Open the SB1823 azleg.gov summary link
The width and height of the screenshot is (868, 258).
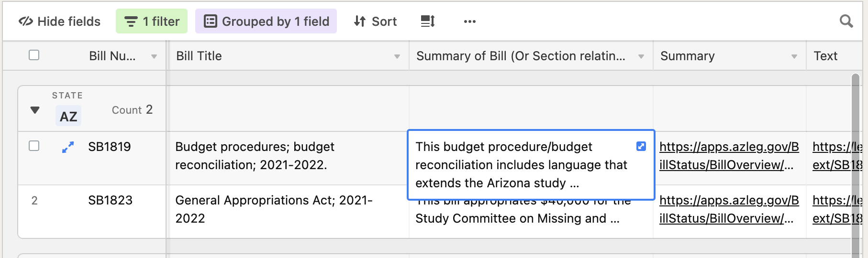pos(729,209)
